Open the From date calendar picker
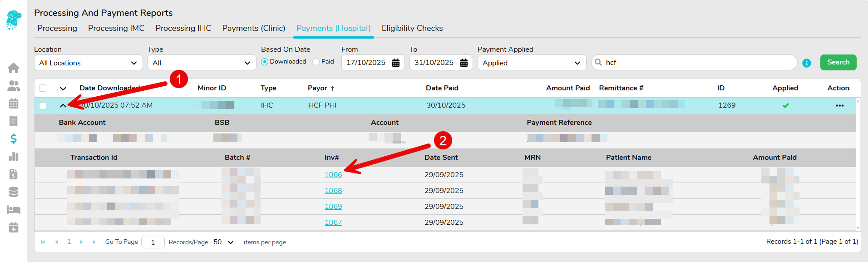The image size is (868, 262). pos(396,63)
